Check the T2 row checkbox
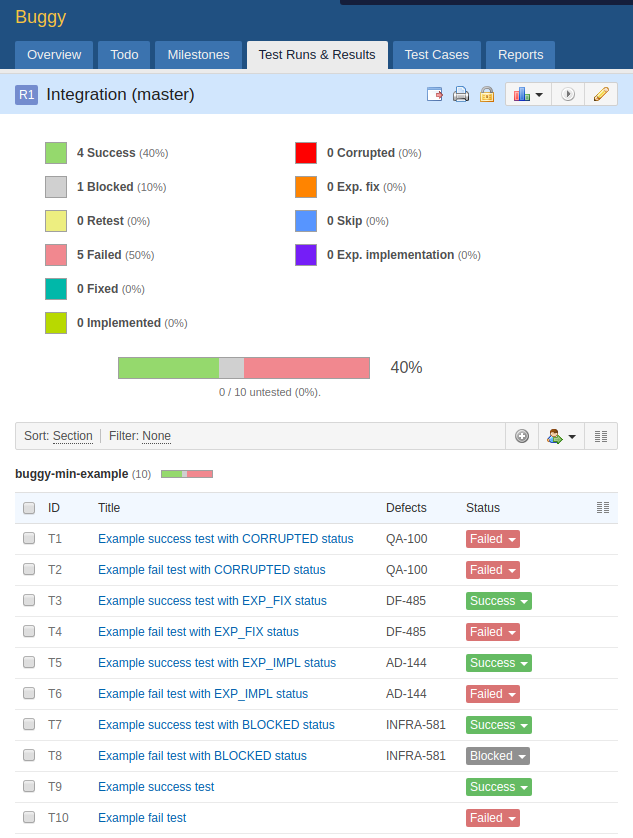 (x=29, y=569)
